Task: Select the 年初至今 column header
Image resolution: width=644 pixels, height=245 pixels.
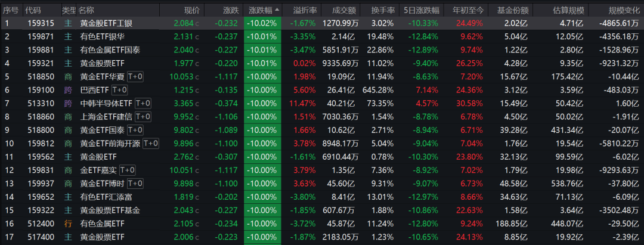Action: pyautogui.click(x=469, y=11)
